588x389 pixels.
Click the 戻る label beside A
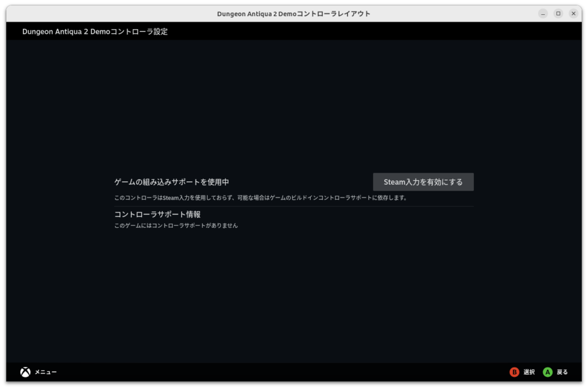click(x=562, y=372)
